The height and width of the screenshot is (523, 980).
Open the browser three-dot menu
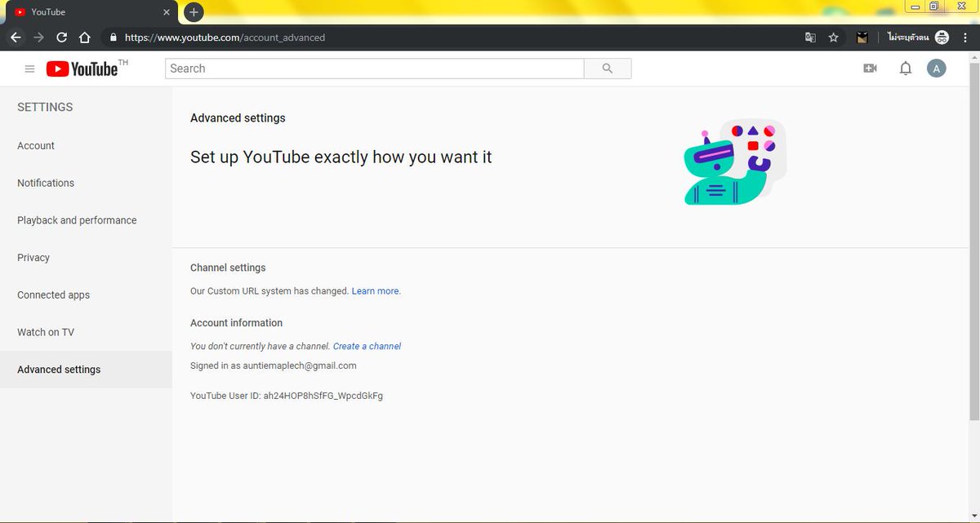point(965,38)
